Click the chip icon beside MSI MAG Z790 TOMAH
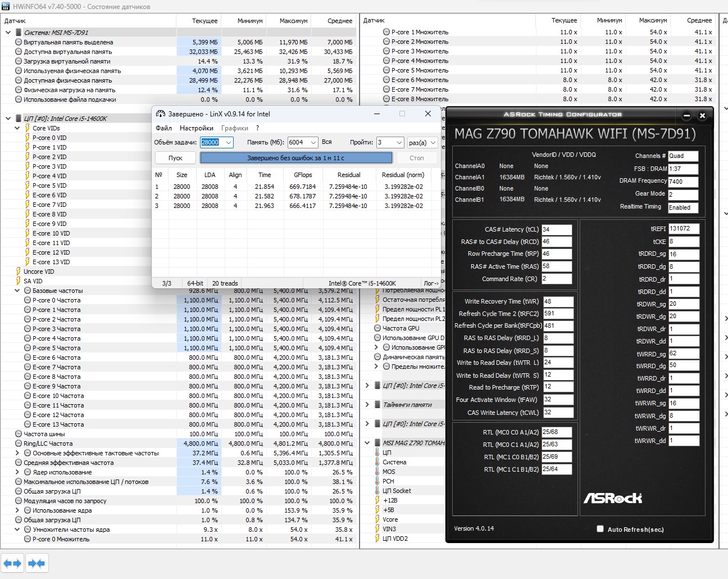The image size is (728, 579). click(x=377, y=443)
